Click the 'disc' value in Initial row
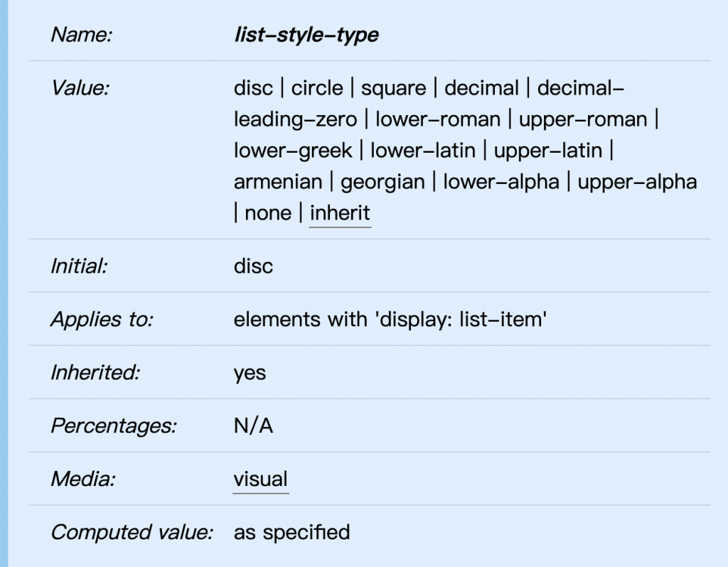Screen dimensions: 728x567 [x=253, y=266]
